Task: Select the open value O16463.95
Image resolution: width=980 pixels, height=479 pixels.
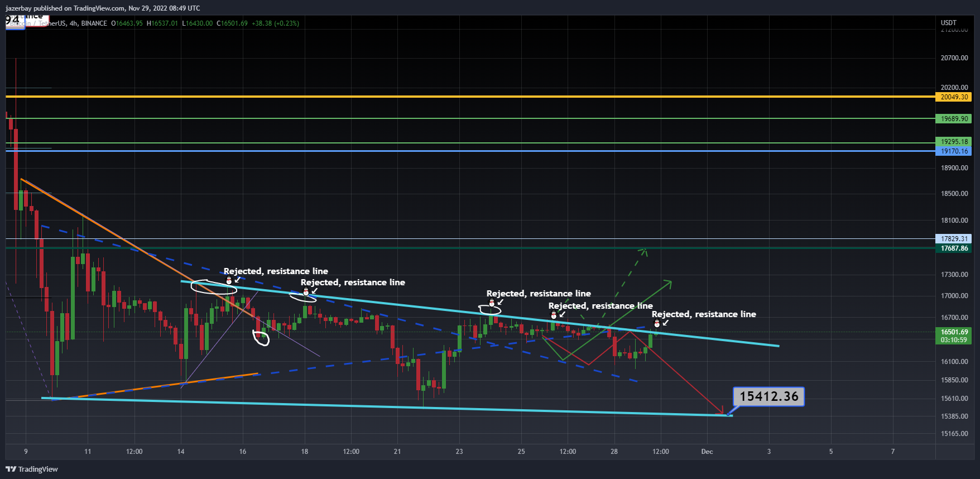Action: pyautogui.click(x=127, y=23)
